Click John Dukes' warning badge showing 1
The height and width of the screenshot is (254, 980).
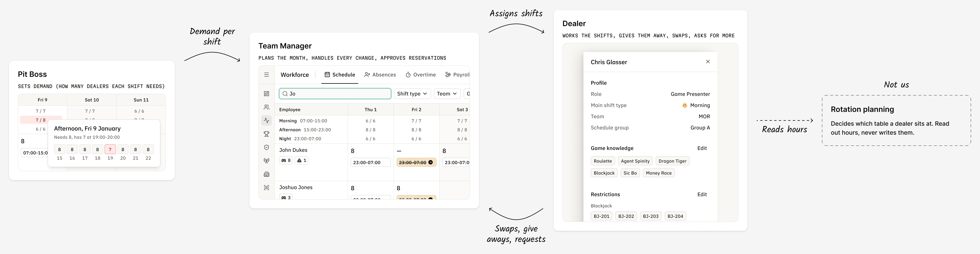(x=301, y=160)
